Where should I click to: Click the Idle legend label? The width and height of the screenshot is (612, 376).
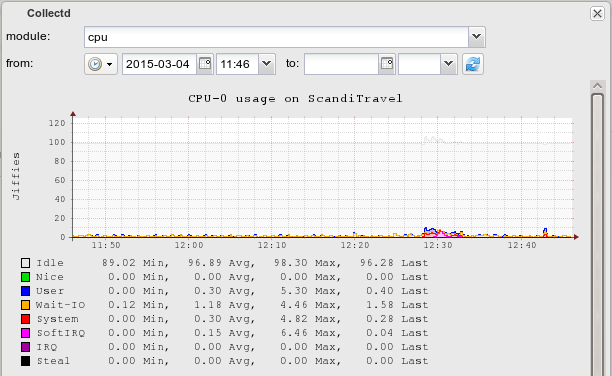pyautogui.click(x=50, y=263)
